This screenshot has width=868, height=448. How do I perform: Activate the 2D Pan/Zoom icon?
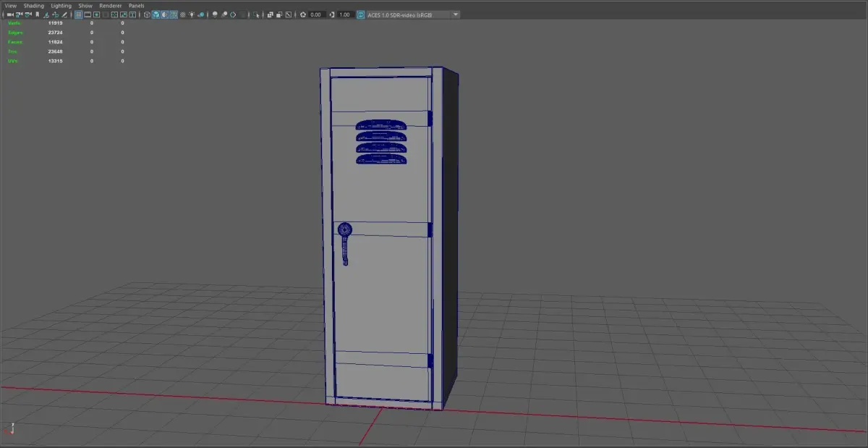(x=56, y=14)
